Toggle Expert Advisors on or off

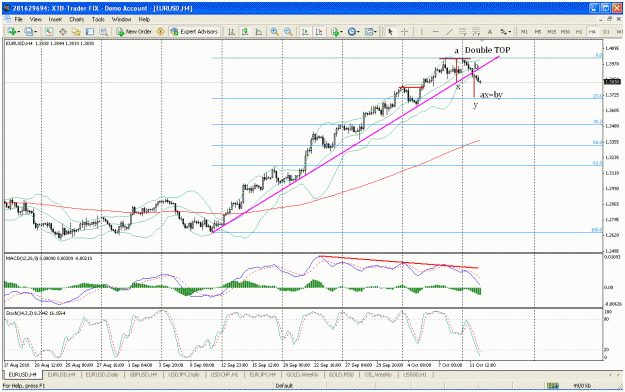194,32
